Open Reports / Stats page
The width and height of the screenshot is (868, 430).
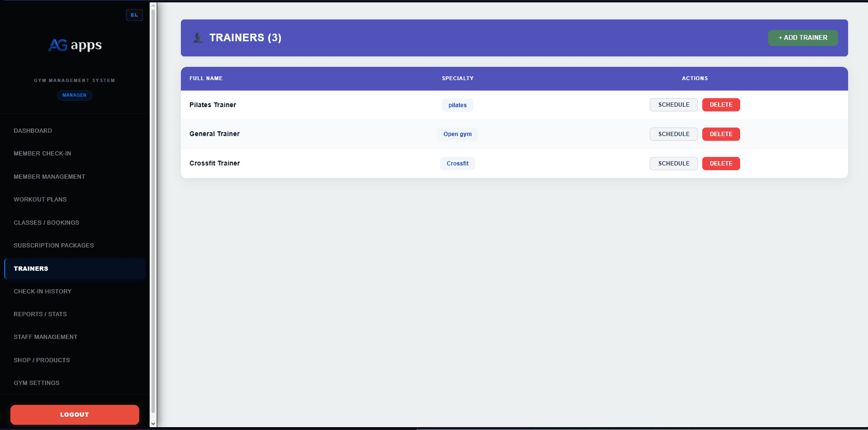point(40,314)
